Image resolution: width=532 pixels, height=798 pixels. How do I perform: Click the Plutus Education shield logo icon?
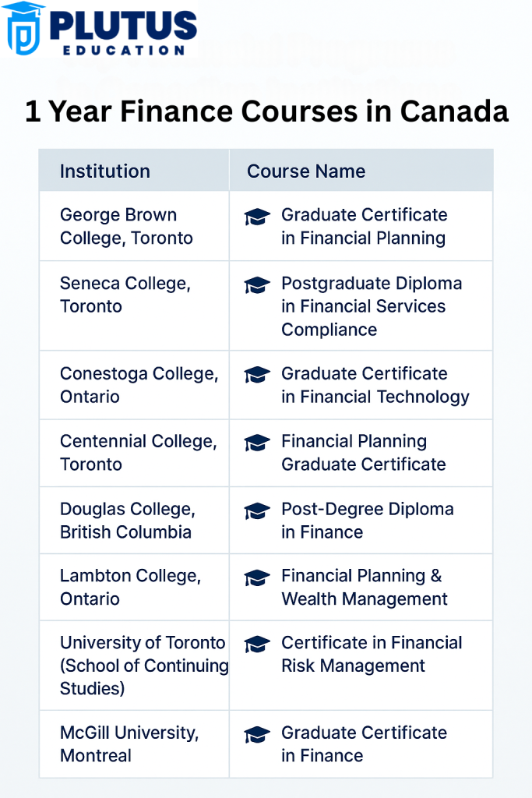click(x=24, y=29)
